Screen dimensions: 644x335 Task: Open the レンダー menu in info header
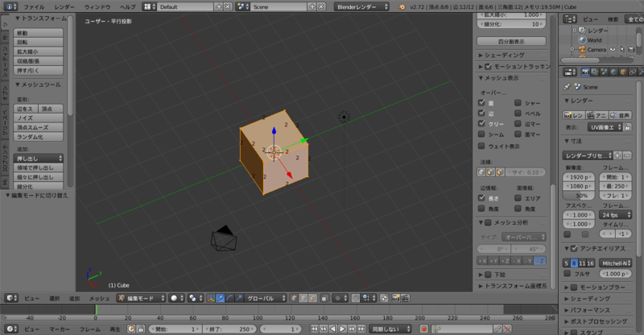click(64, 7)
